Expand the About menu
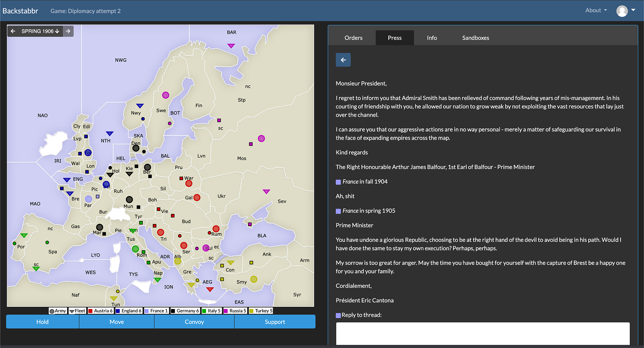The image size is (644, 348). (596, 10)
